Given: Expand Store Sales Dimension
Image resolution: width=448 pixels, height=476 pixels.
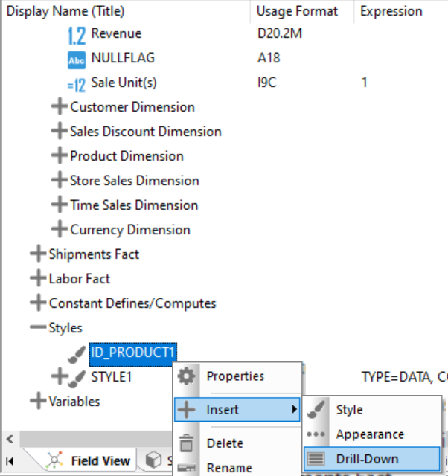Looking at the screenshot, I should click(x=59, y=180).
